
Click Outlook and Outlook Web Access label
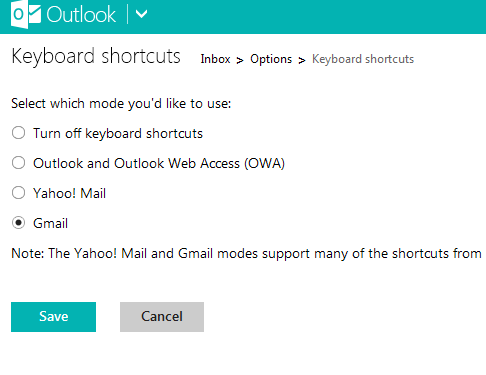point(159,163)
